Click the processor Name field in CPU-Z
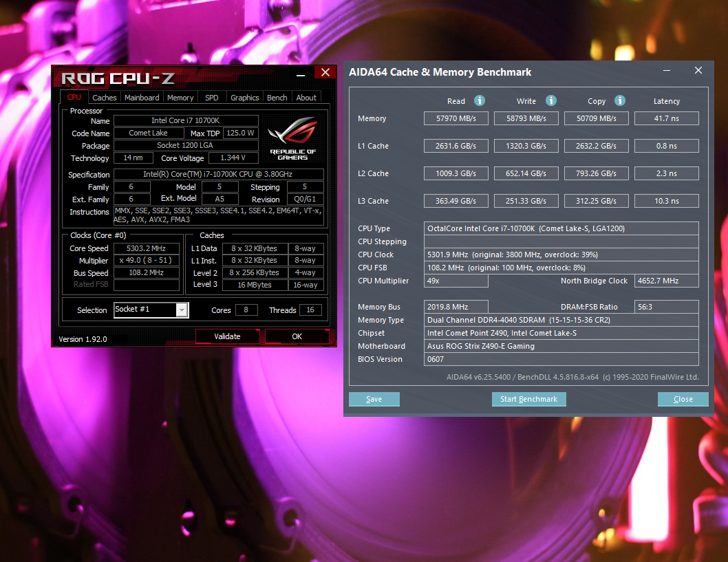This screenshot has height=562, width=728. [186, 120]
